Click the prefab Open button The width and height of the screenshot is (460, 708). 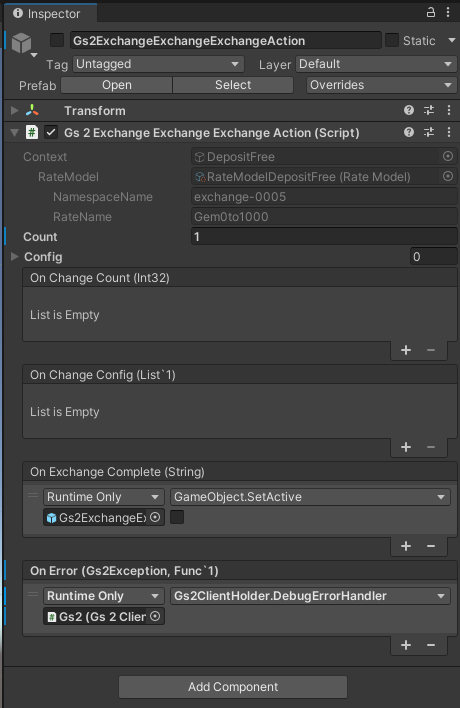click(116, 85)
